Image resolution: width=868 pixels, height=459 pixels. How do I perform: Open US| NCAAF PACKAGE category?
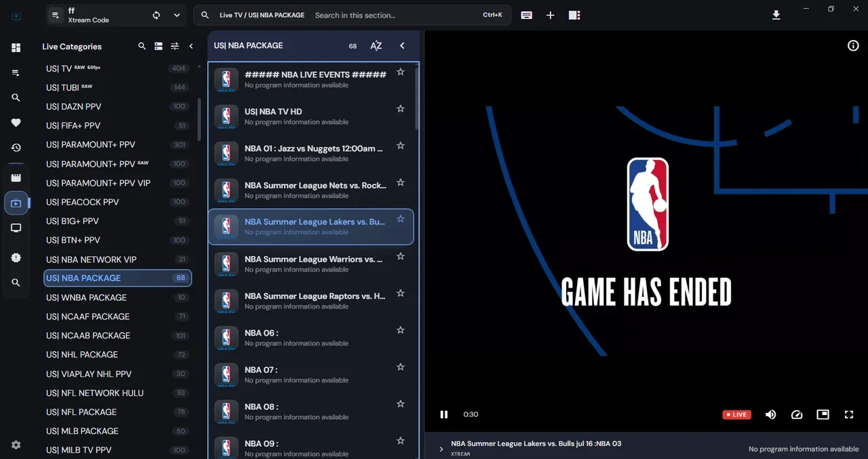(x=118, y=317)
